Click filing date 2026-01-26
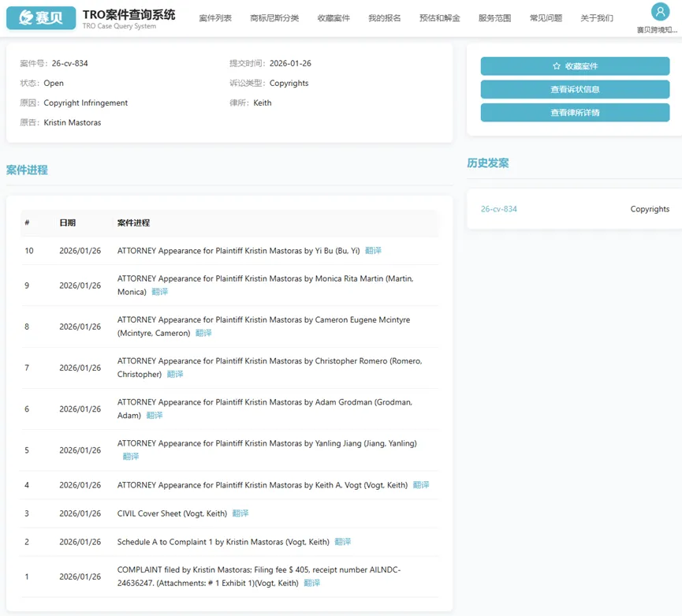Image resolution: width=682 pixels, height=616 pixels. (x=290, y=63)
